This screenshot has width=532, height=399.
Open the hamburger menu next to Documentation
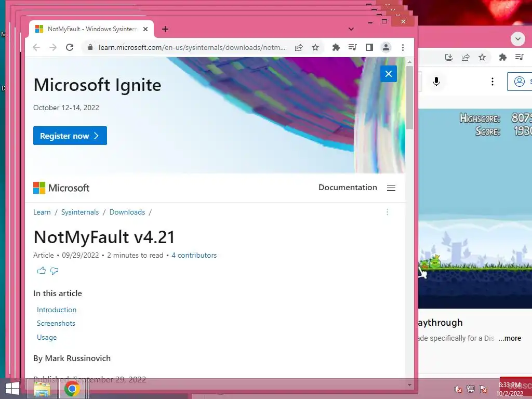[391, 188]
